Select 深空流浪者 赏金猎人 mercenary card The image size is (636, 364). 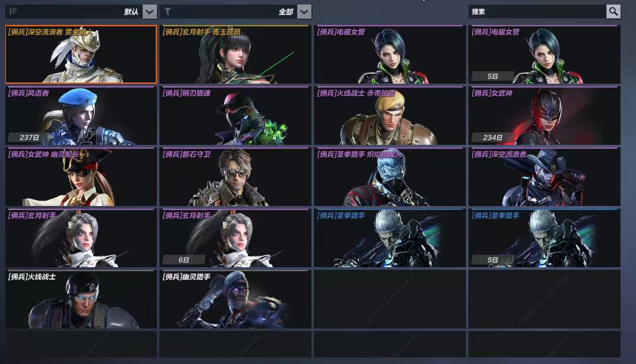(81, 54)
